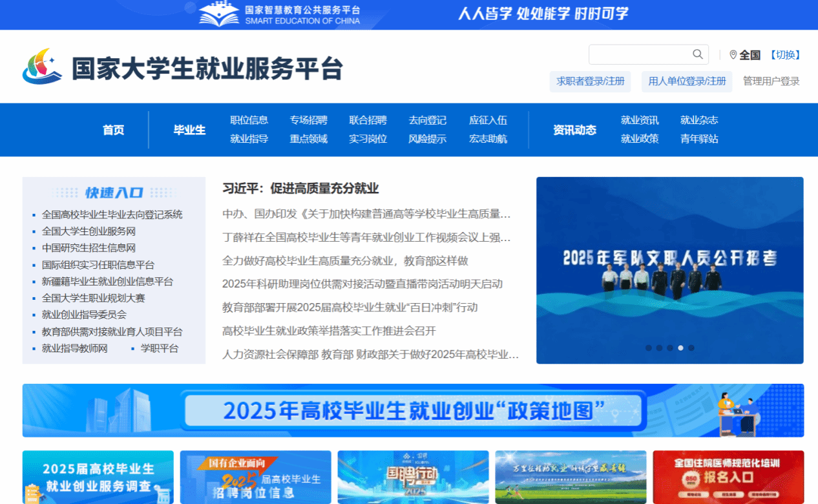Select 去向登记 menu item
Screen dimensions: 818x504
[x=428, y=120]
